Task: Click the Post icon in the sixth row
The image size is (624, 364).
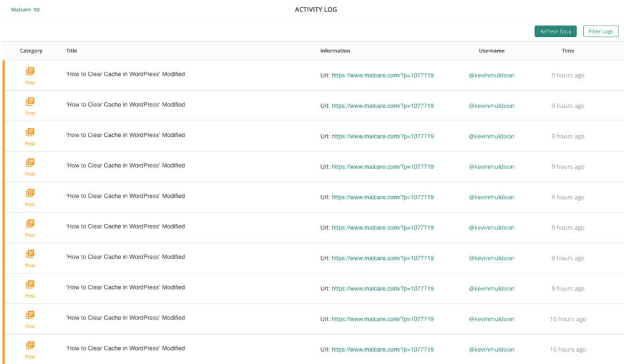Action: (30, 223)
